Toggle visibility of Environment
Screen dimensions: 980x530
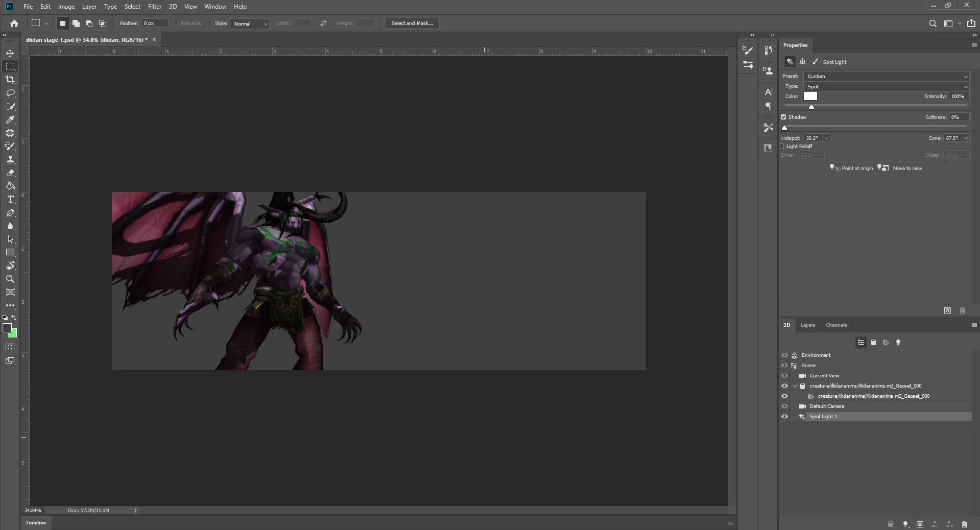click(x=785, y=355)
